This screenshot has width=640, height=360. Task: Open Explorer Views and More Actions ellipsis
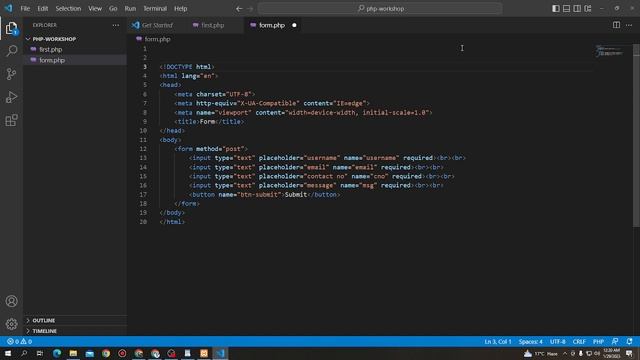116,25
